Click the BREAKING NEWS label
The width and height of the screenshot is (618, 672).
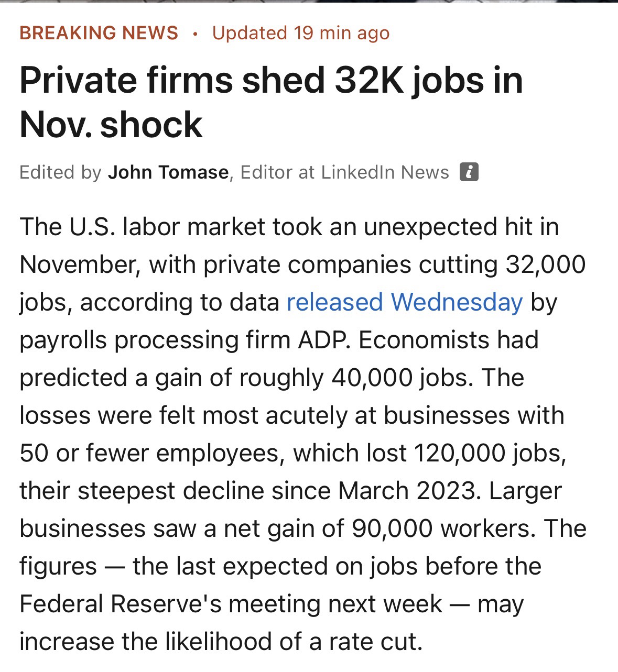(x=99, y=33)
